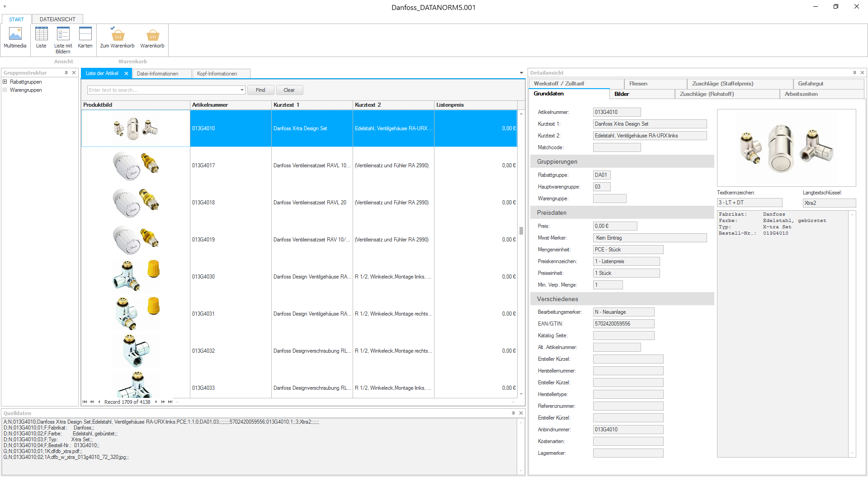Click the Find button
The height and width of the screenshot is (477, 868).
[x=260, y=90]
